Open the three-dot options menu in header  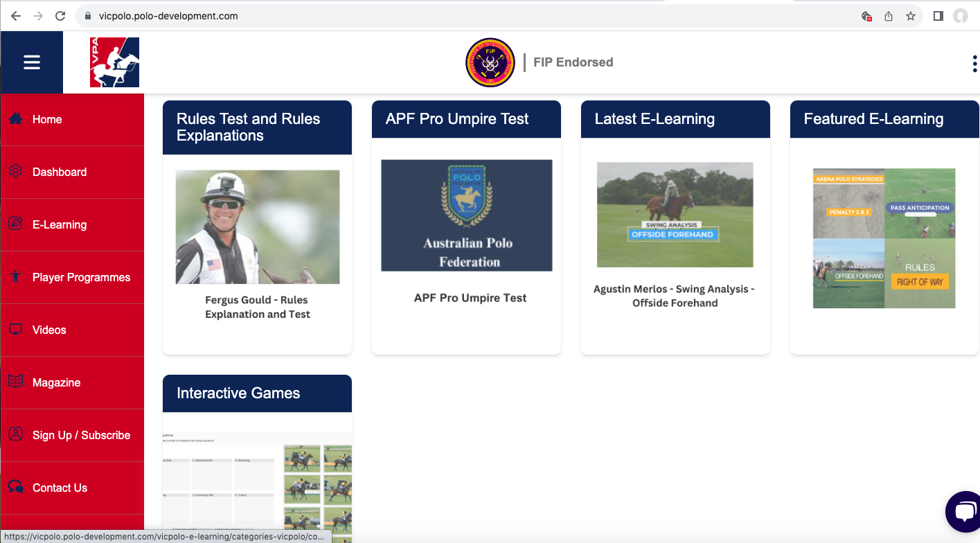(x=974, y=64)
